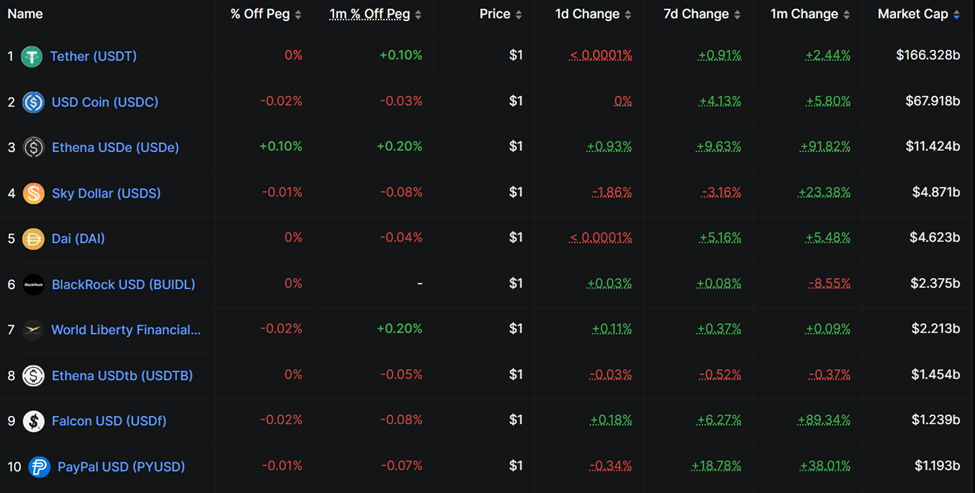Click Tether's +2.44% 1m change
This screenshot has width=975, height=493.
tap(828, 55)
